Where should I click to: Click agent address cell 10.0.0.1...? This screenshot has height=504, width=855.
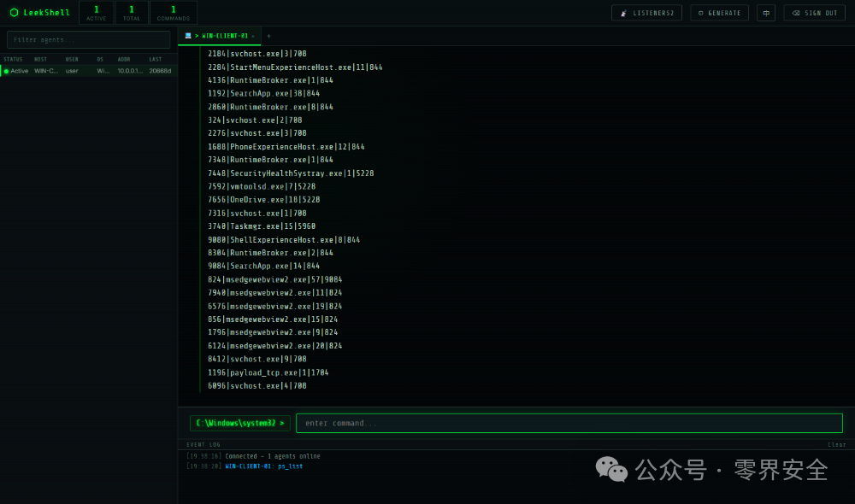coord(130,71)
